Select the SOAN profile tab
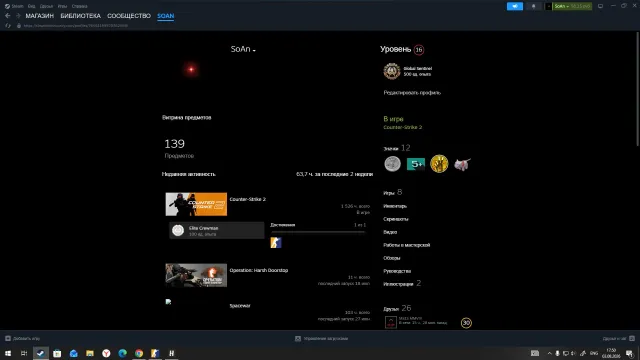 coord(166,16)
